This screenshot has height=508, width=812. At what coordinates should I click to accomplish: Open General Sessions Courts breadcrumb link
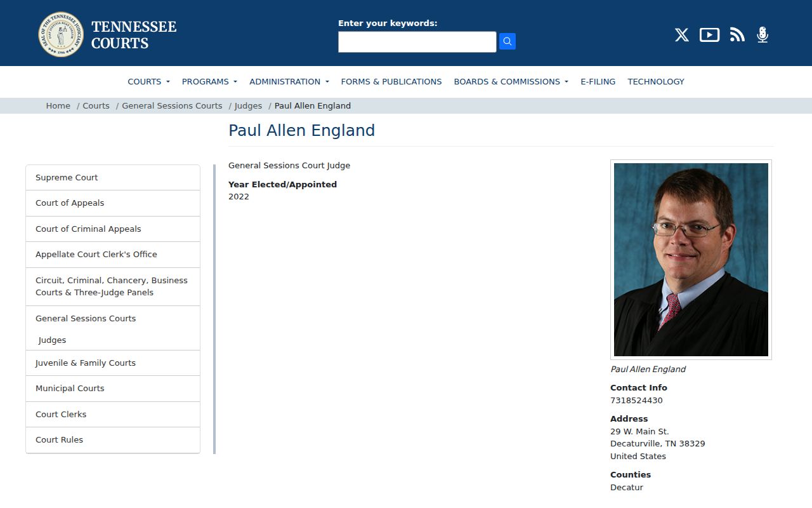172,106
